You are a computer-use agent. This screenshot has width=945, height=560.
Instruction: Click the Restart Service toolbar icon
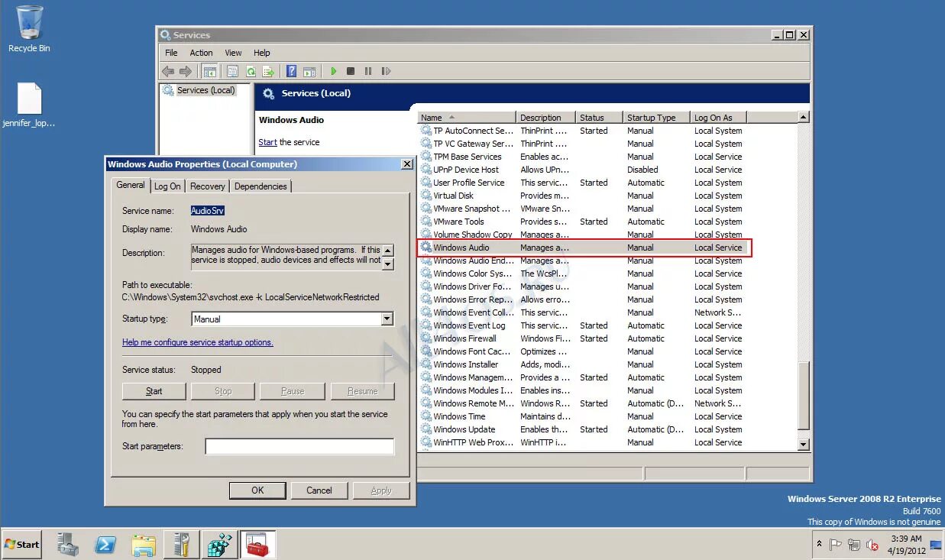point(387,71)
